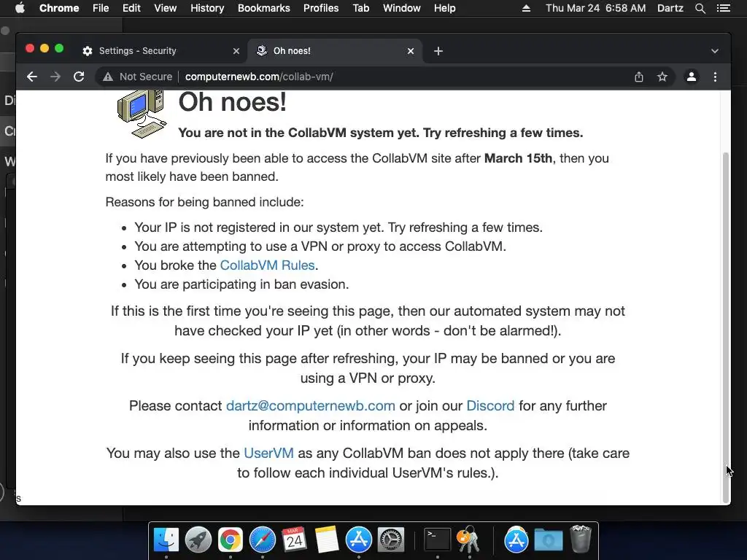Click the date and time in menu bar
747x560 pixels.
(x=595, y=8)
